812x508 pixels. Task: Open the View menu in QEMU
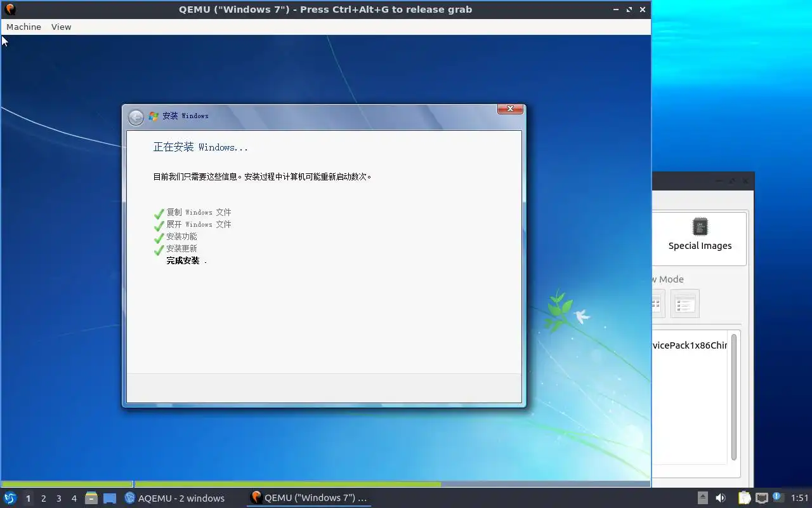61,27
